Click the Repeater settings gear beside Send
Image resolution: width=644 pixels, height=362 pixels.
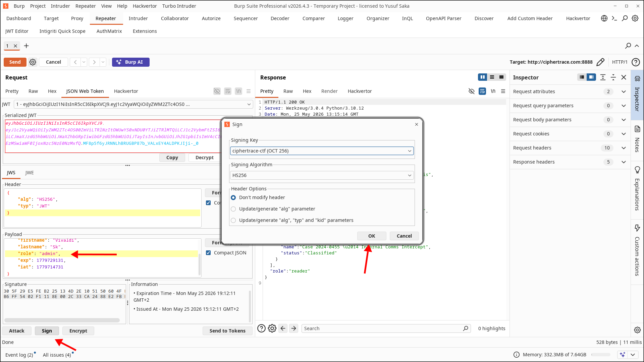(x=33, y=62)
